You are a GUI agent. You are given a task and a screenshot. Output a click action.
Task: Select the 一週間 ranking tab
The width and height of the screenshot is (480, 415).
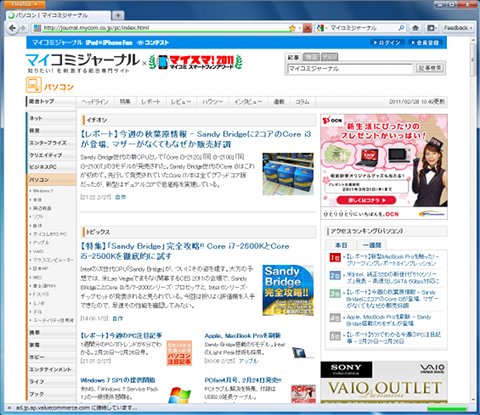coord(372,245)
